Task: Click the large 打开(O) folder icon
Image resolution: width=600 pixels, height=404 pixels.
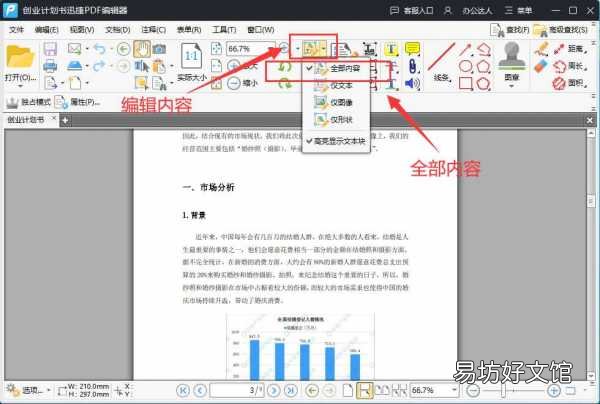Action: point(20,57)
